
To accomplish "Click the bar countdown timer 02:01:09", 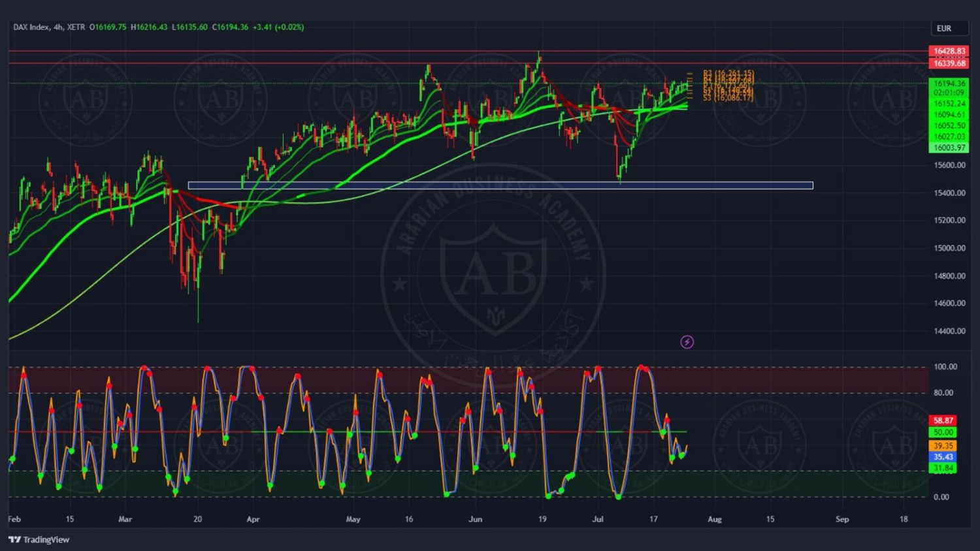I will (949, 93).
